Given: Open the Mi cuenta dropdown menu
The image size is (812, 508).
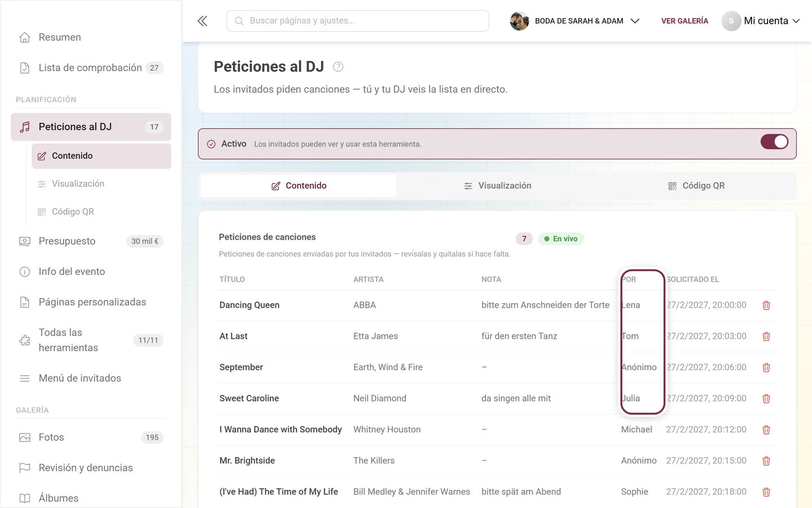Looking at the screenshot, I should point(761,21).
